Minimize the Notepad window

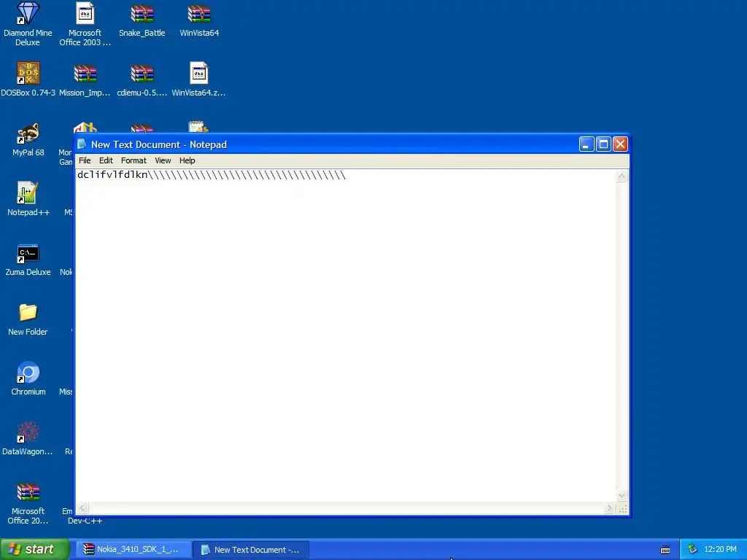point(587,144)
